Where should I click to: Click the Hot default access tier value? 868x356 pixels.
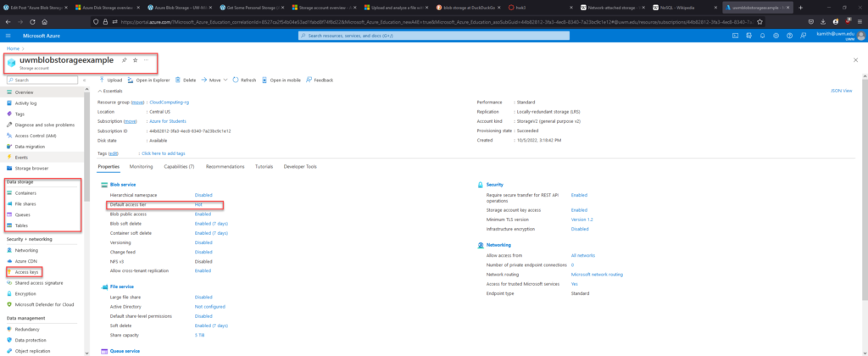(198, 205)
